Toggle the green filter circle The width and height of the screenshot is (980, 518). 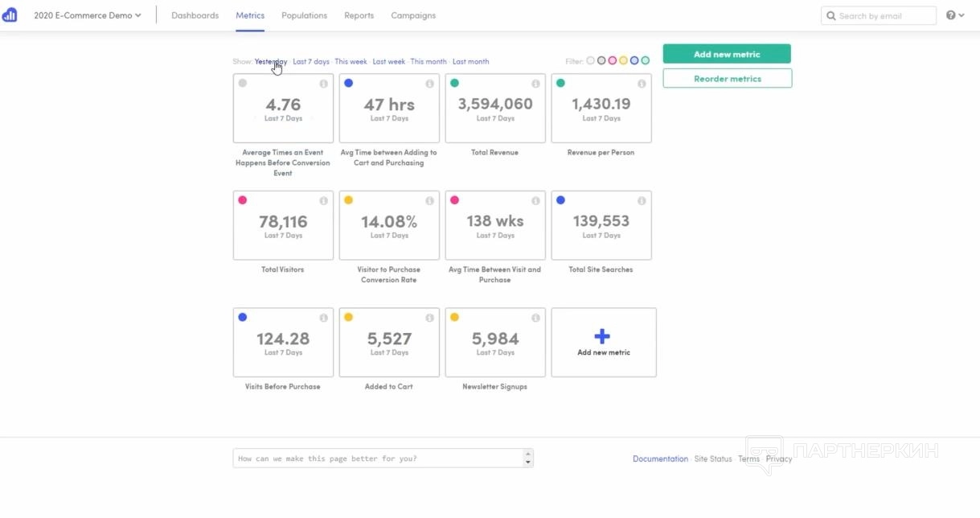[645, 61]
